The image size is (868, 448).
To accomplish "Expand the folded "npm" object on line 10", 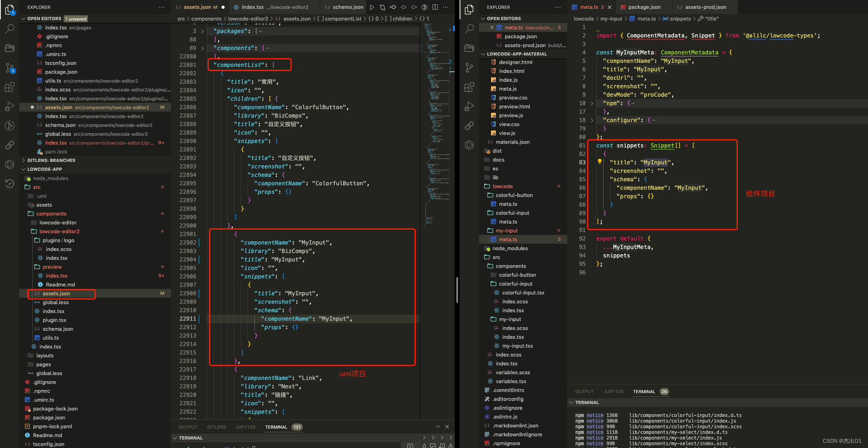I will coord(592,103).
